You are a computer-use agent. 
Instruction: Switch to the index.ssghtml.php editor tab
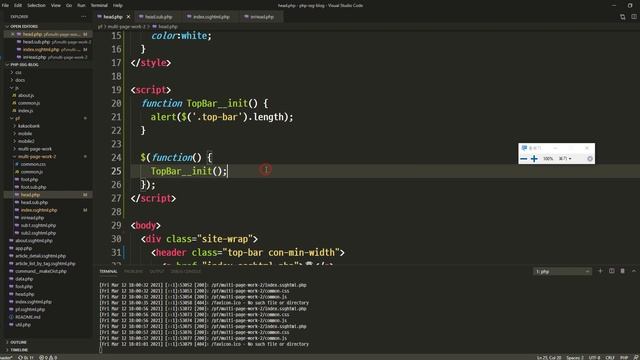coord(211,17)
